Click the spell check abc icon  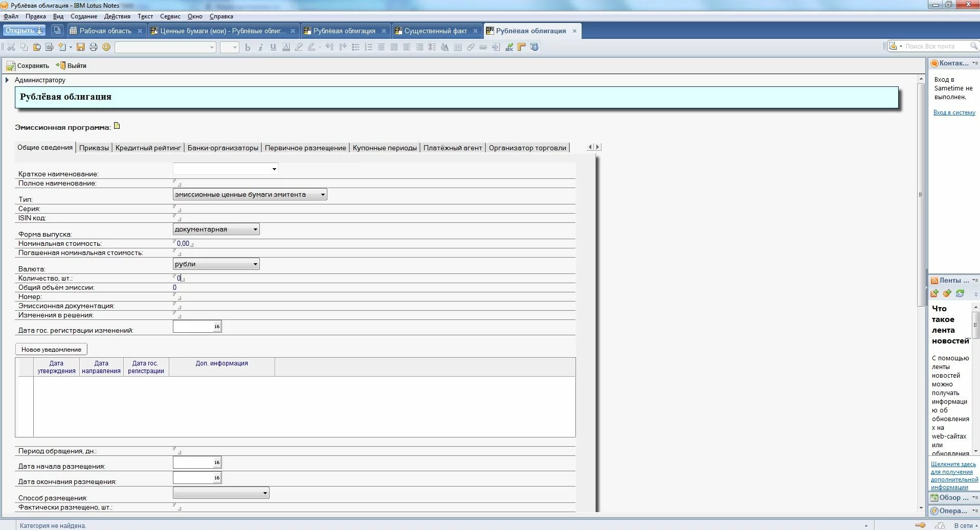tap(509, 47)
